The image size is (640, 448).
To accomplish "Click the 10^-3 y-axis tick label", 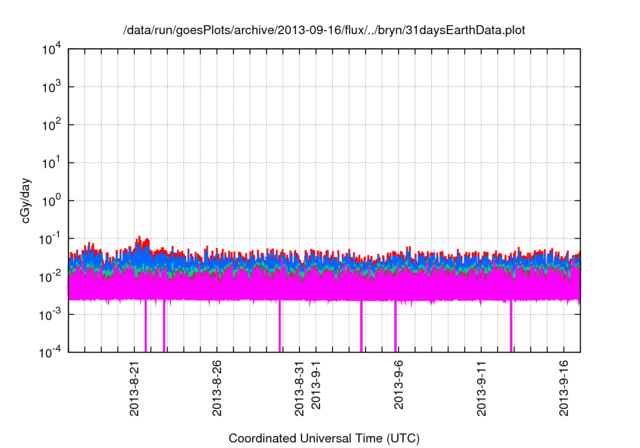I will [x=50, y=315].
